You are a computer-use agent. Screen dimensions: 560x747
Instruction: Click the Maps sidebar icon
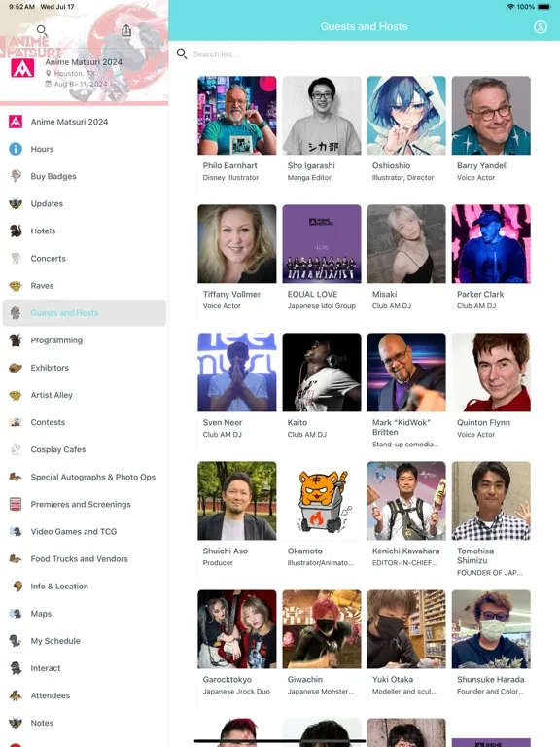[16, 614]
